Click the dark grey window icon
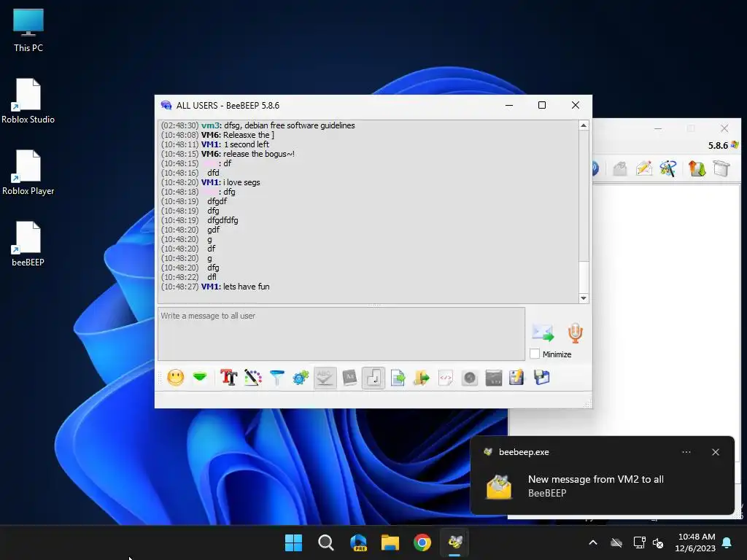Image resolution: width=747 pixels, height=560 pixels. coord(494,378)
